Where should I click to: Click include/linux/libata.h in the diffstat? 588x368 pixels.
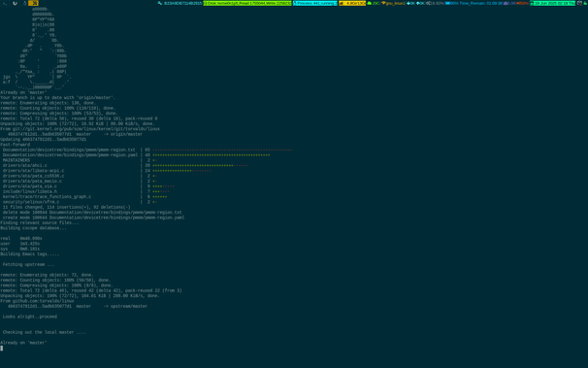pos(30,191)
